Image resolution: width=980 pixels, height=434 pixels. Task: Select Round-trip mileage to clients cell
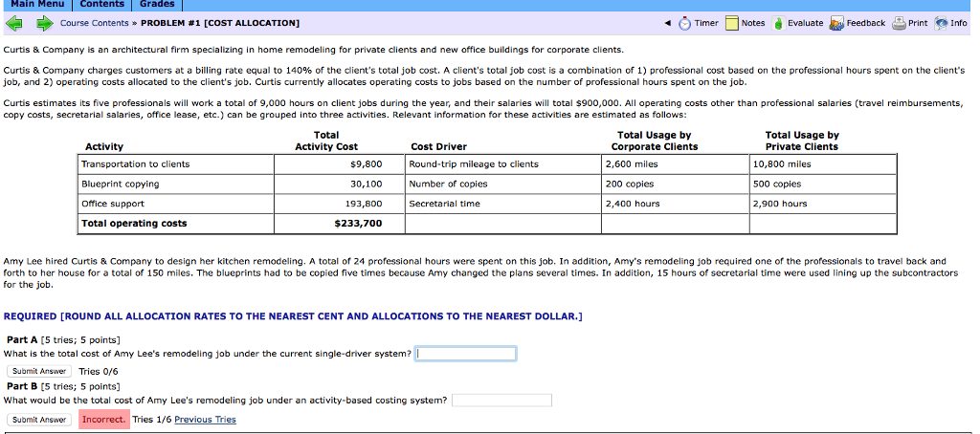(x=503, y=164)
